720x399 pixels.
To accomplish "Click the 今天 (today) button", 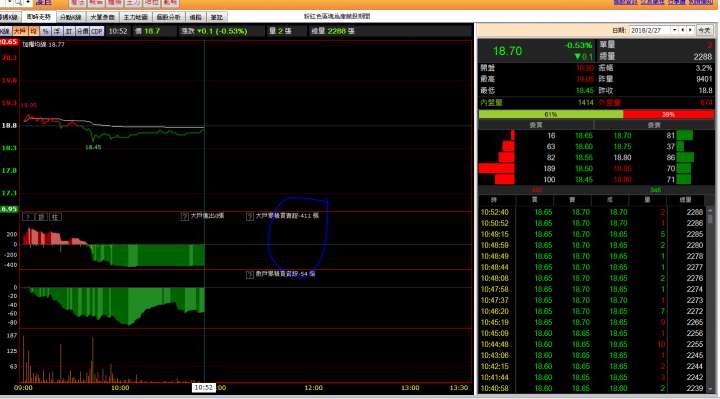I will 704,30.
